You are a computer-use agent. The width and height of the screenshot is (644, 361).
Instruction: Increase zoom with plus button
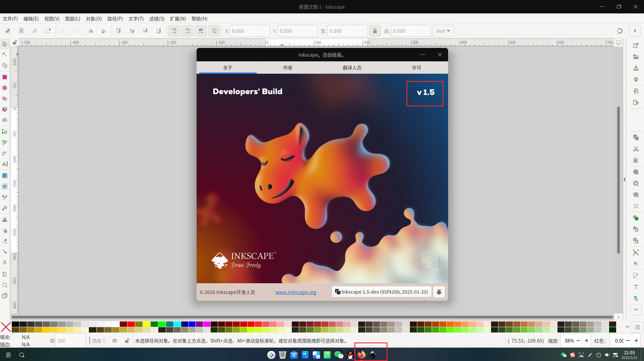pyautogui.click(x=586, y=341)
